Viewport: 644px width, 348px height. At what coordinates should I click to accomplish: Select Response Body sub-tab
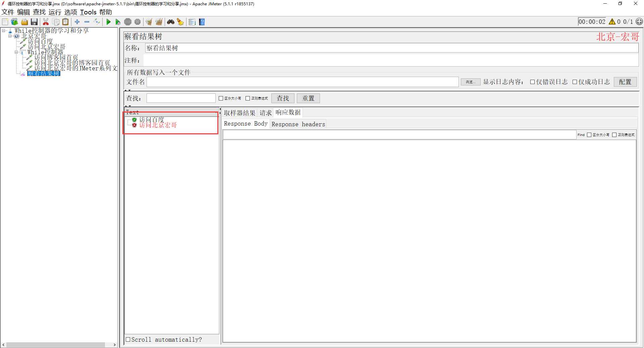tap(246, 124)
